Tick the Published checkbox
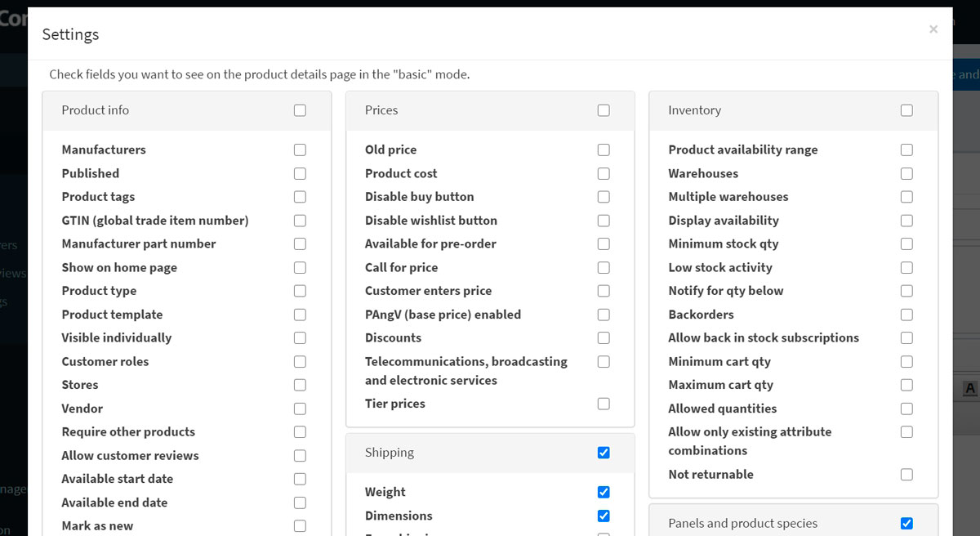980x536 pixels. pyautogui.click(x=300, y=174)
